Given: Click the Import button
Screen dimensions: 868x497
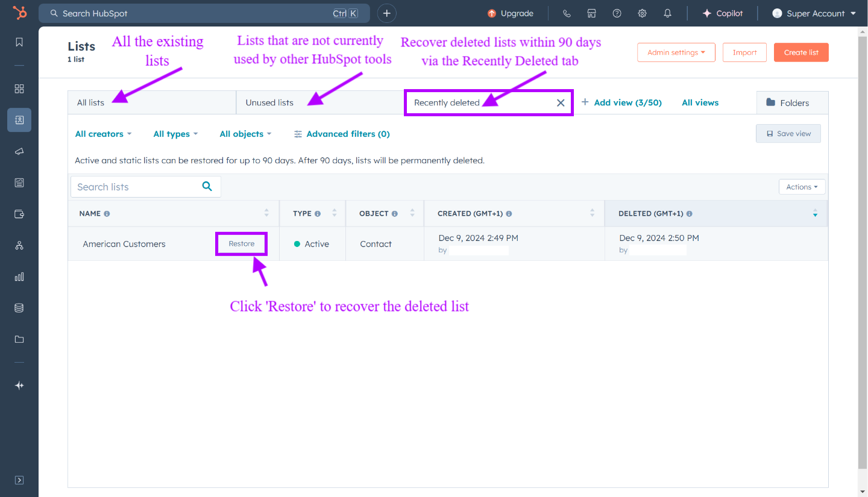Looking at the screenshot, I should tap(744, 52).
